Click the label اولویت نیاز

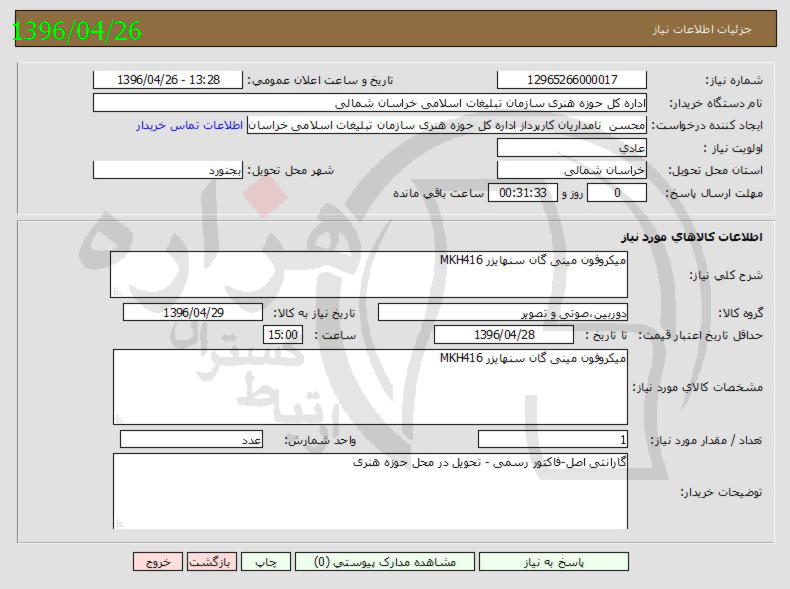click(x=733, y=148)
